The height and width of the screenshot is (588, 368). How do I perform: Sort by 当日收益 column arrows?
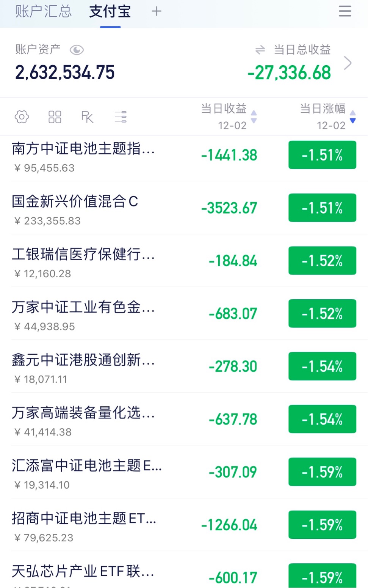coord(254,117)
